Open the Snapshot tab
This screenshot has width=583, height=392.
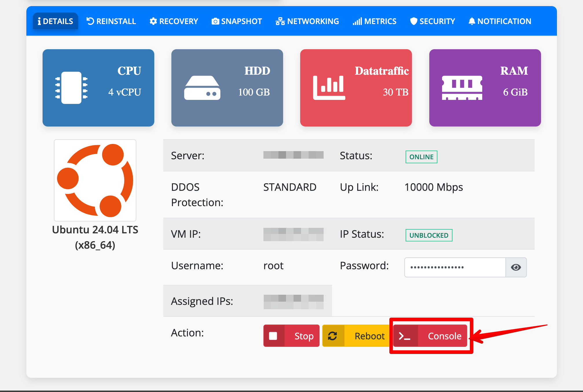pyautogui.click(x=236, y=21)
